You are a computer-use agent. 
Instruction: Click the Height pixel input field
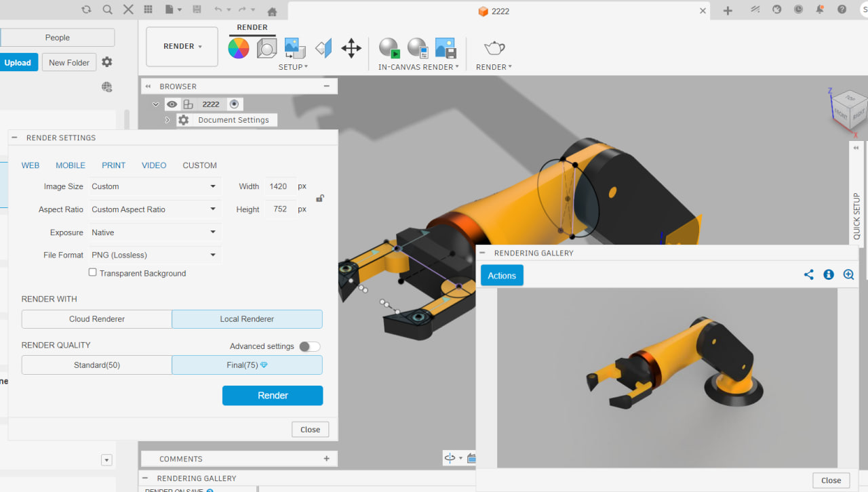coord(280,209)
